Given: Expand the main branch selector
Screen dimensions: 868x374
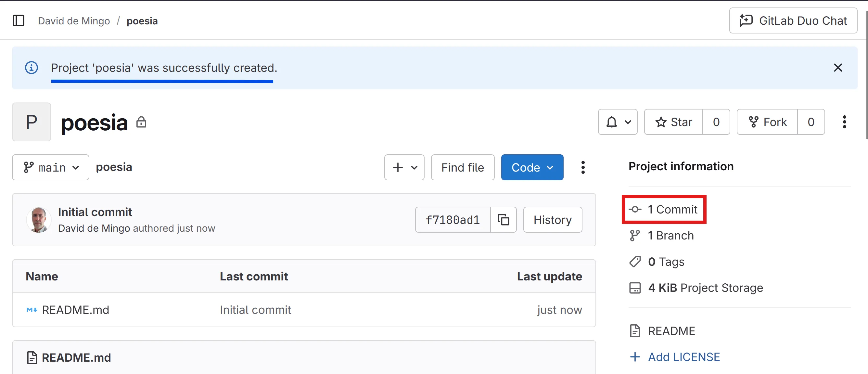Looking at the screenshot, I should click(51, 167).
